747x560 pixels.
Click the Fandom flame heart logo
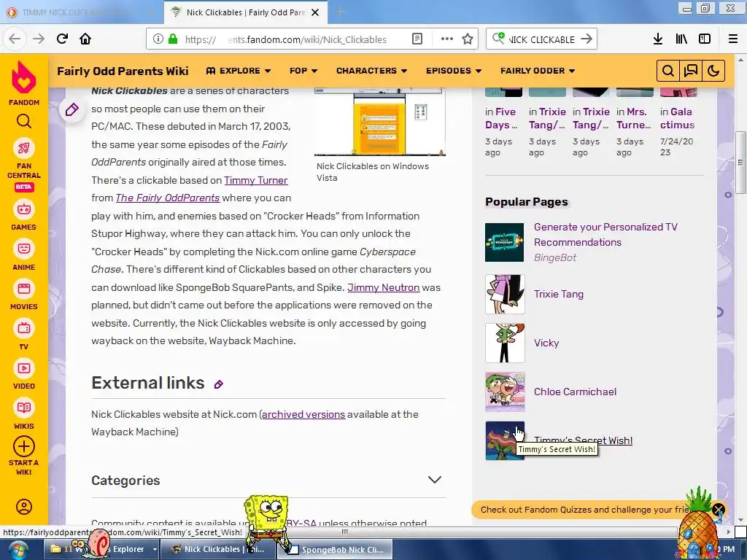click(24, 78)
